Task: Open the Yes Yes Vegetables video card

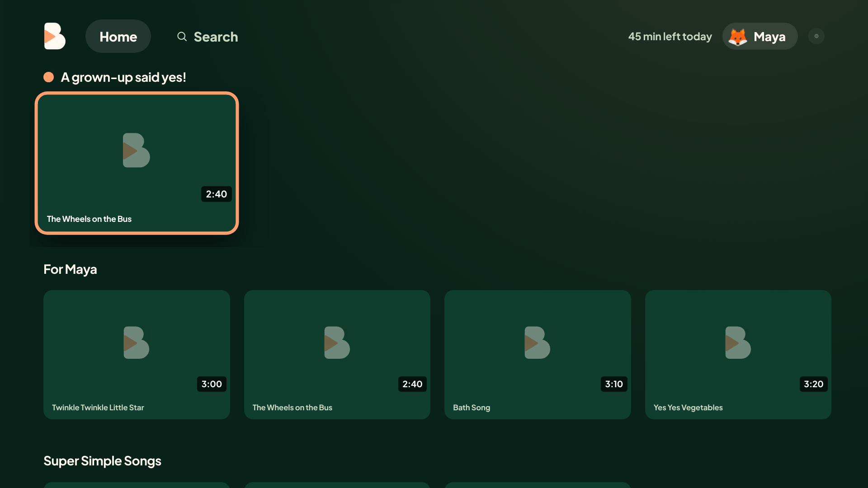Action: [x=738, y=355]
